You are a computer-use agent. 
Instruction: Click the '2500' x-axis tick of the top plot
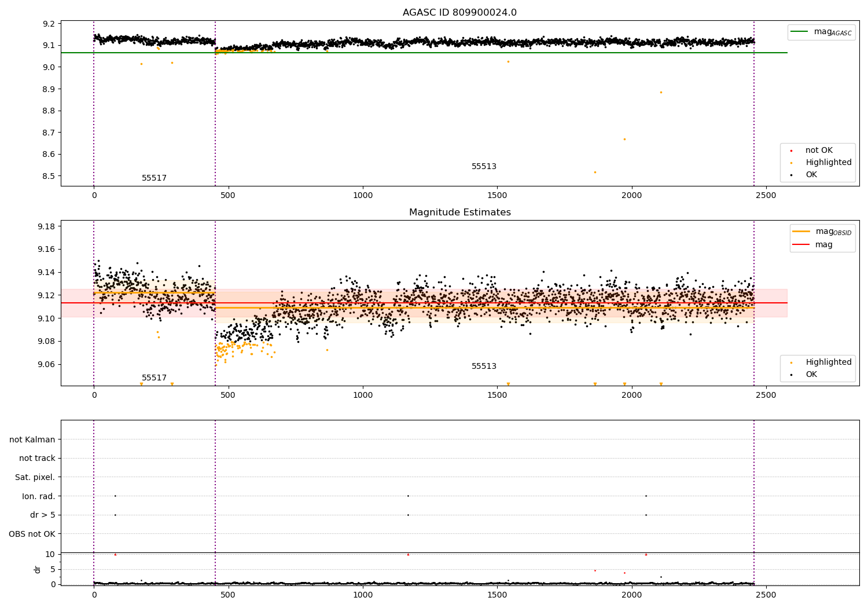point(766,195)
